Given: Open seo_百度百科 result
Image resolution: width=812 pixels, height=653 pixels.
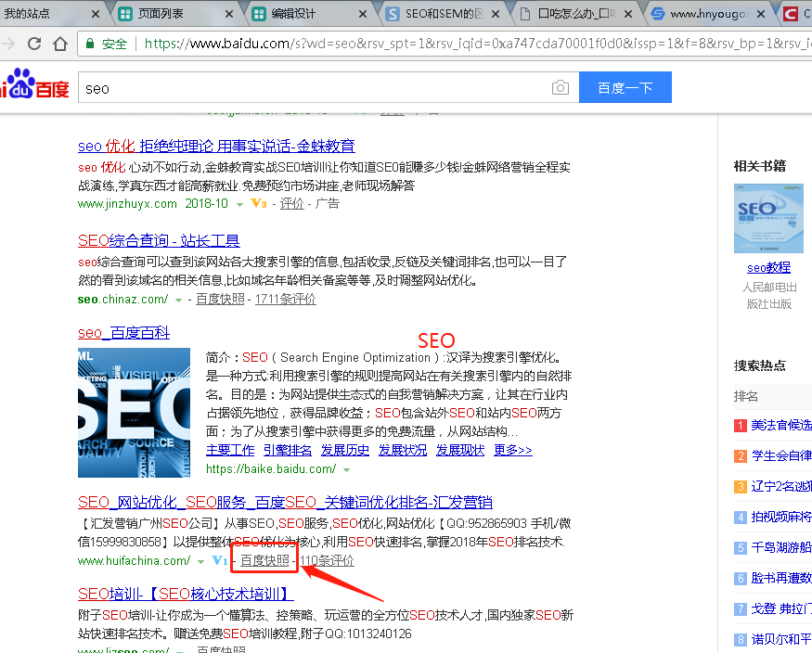Looking at the screenshot, I should (123, 333).
